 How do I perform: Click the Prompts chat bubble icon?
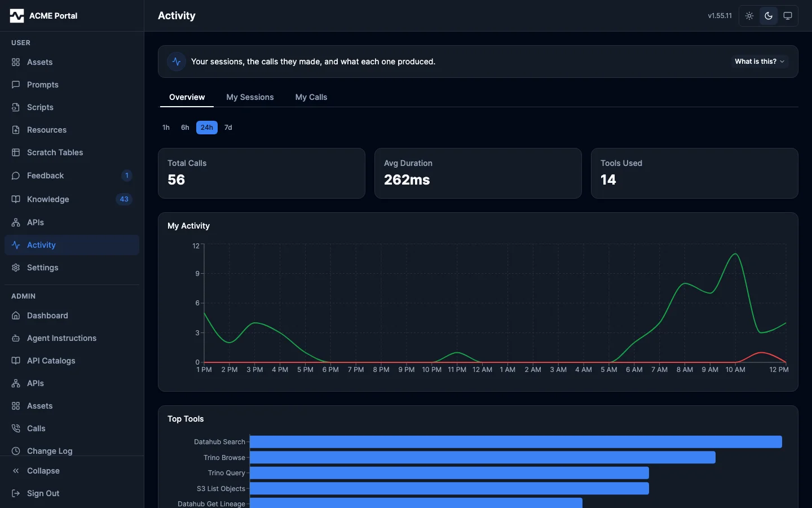pyautogui.click(x=16, y=85)
